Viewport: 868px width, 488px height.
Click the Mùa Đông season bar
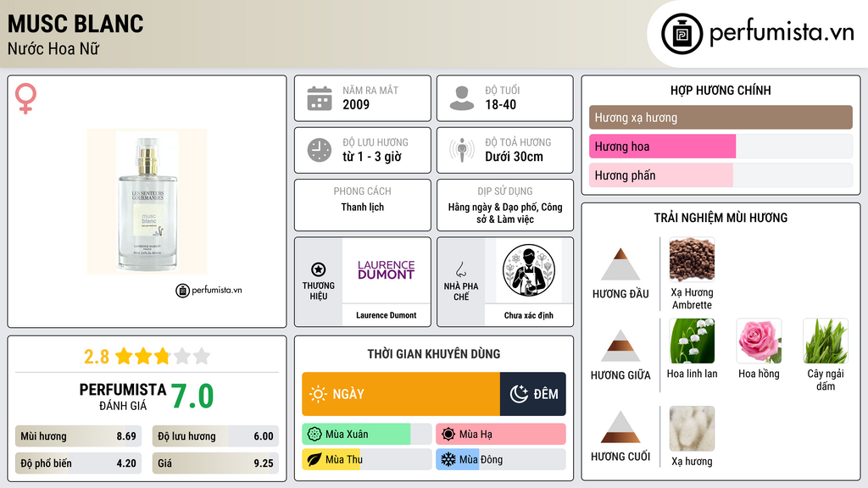(x=500, y=459)
